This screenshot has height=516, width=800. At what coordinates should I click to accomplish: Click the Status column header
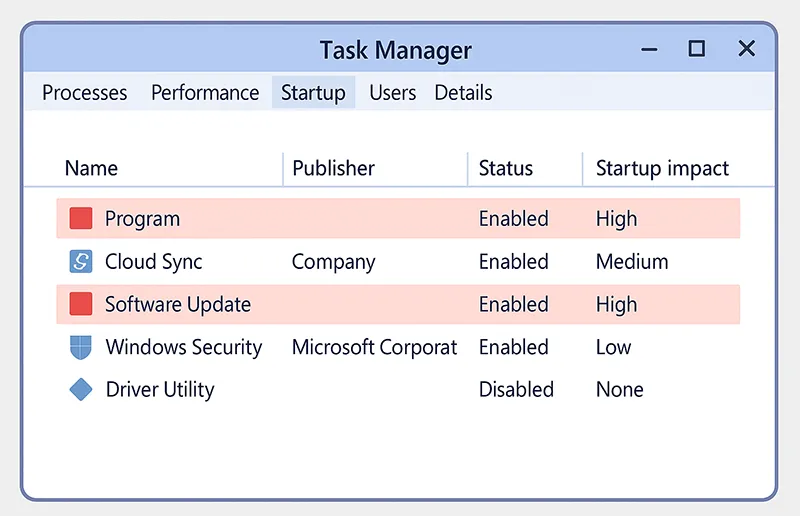click(506, 168)
